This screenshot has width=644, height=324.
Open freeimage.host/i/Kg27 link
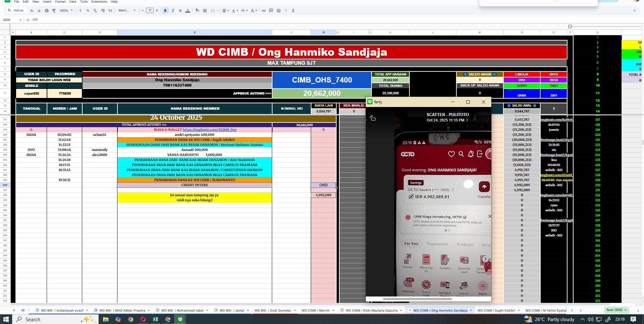557,140
